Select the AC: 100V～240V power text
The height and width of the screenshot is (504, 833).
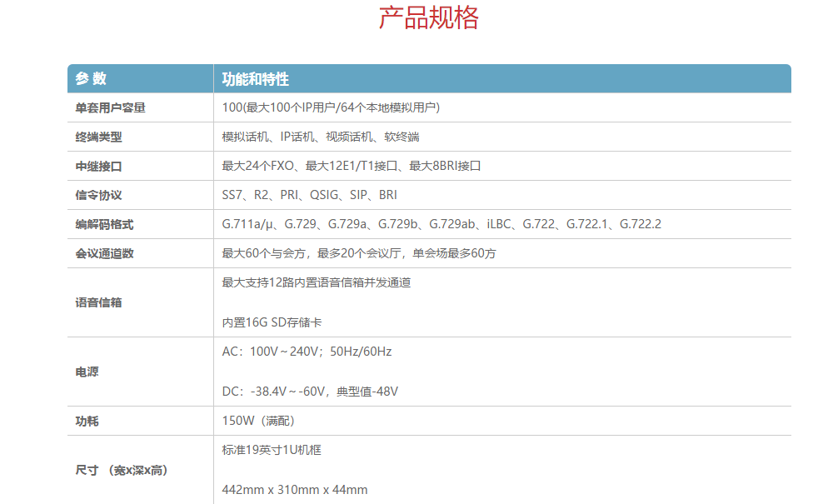pos(307,352)
